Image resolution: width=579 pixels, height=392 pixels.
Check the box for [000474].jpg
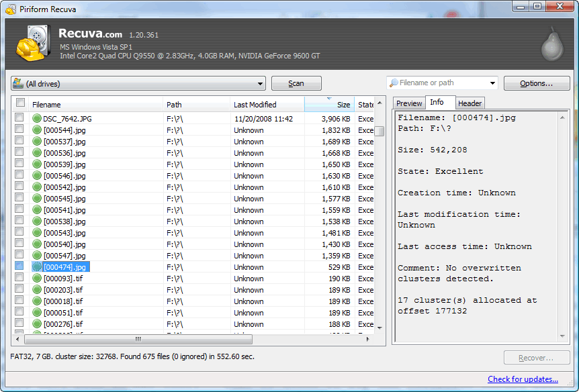click(x=19, y=266)
